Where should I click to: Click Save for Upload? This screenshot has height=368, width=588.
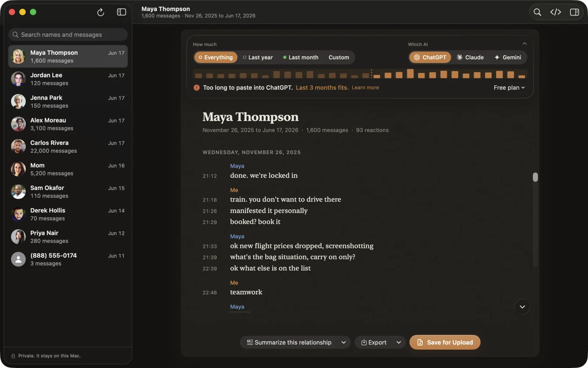pos(445,342)
